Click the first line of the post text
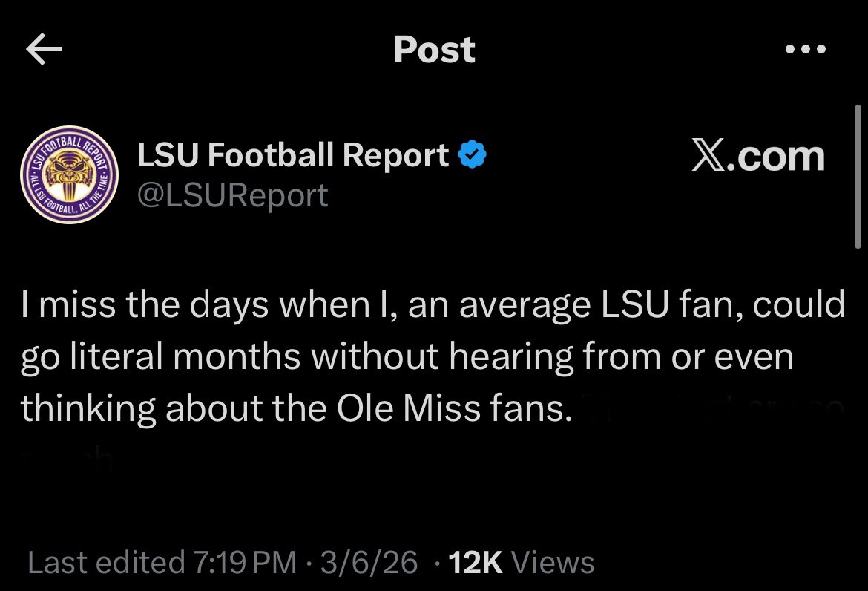 click(433, 305)
